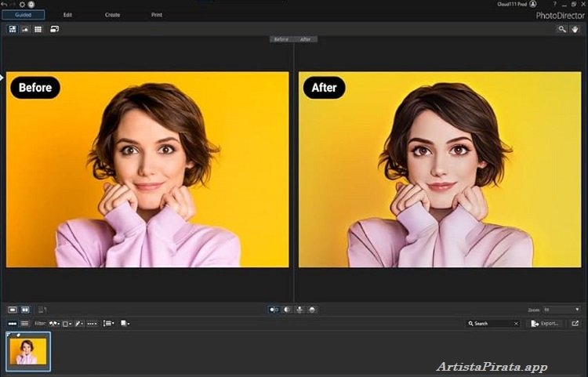The height and width of the screenshot is (377, 588).
Task: Open the user account icon
Action: [533, 4]
